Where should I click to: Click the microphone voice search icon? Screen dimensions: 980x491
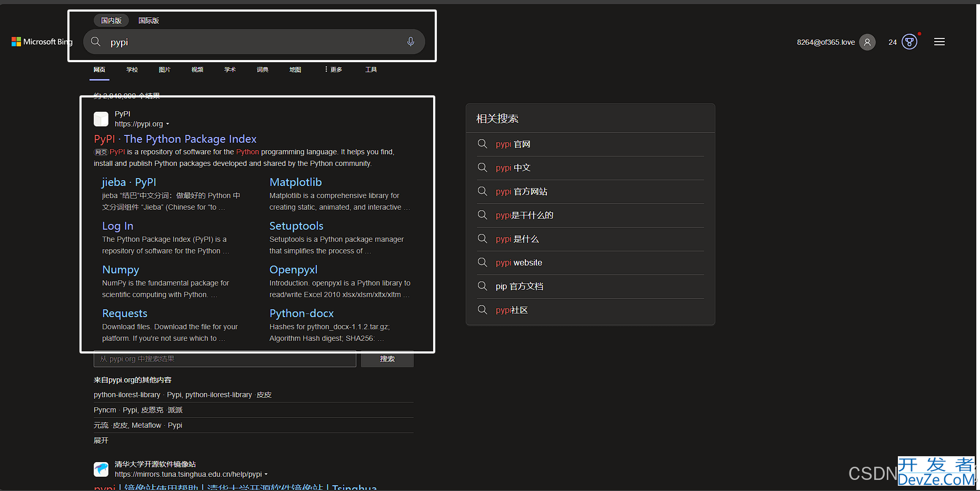[411, 42]
